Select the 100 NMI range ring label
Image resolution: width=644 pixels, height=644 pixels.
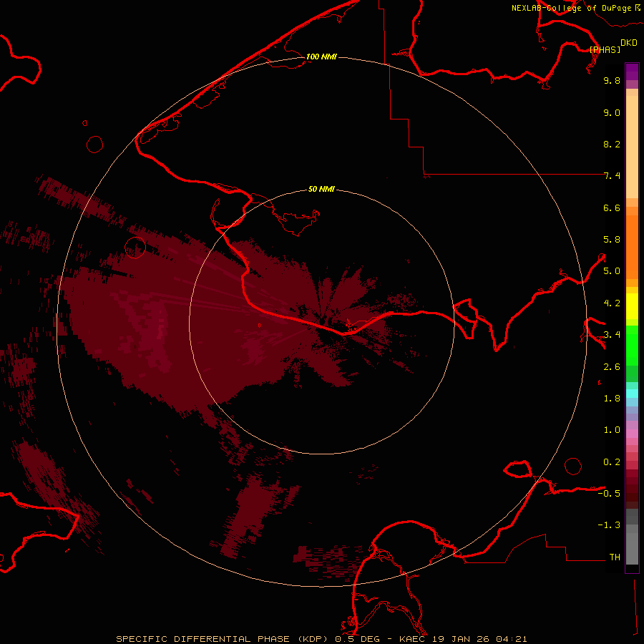[x=321, y=57]
